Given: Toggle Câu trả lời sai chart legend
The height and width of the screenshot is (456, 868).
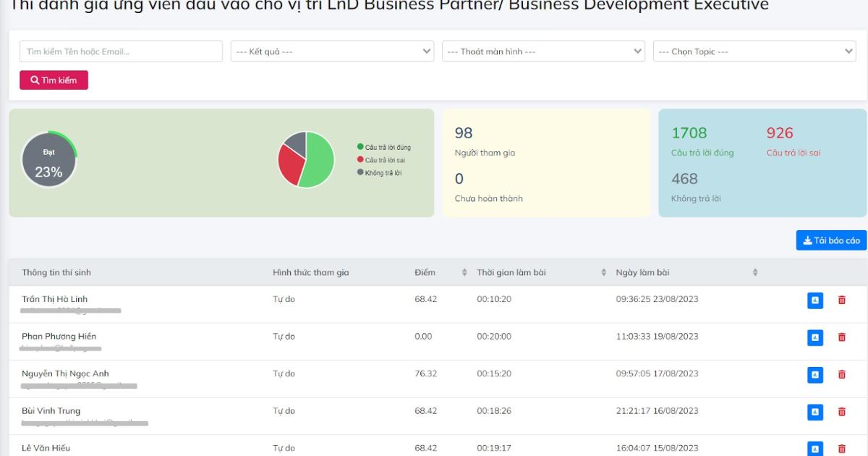Looking at the screenshot, I should point(381,160).
